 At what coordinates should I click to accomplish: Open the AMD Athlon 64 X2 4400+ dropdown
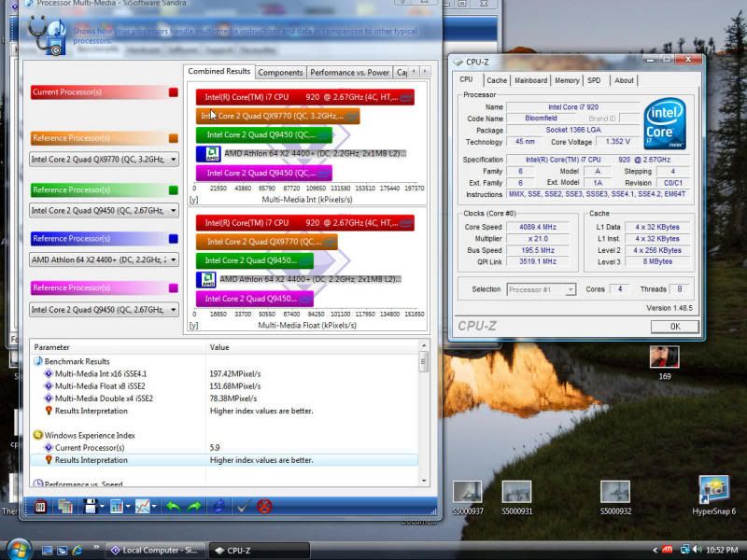click(104, 260)
